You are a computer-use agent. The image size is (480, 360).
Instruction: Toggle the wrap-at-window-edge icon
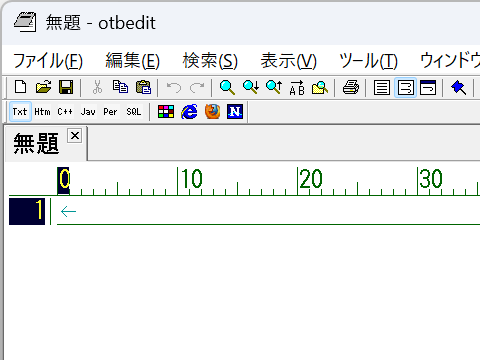click(428, 87)
